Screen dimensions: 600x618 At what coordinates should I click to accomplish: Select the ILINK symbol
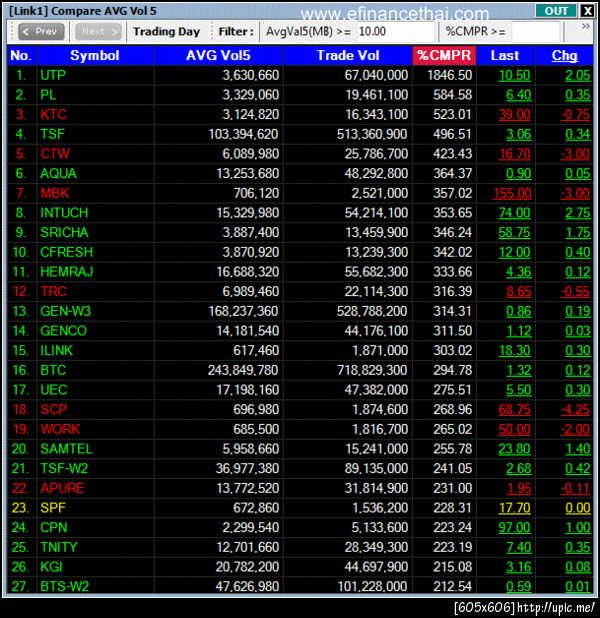click(56, 350)
